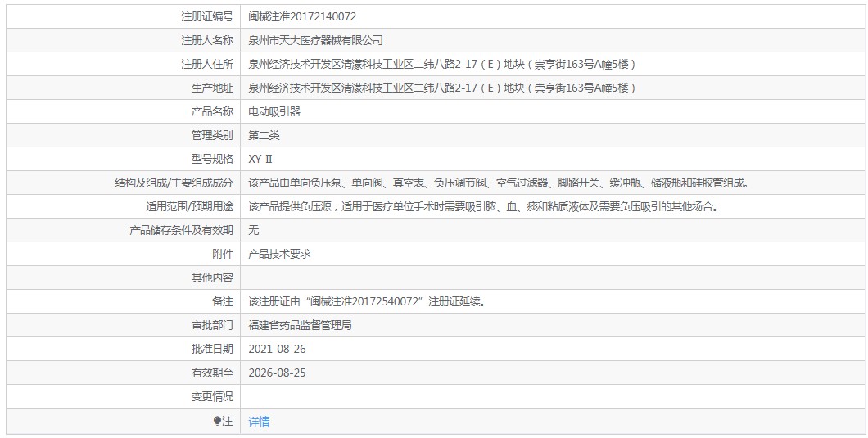Click the 批准日期 label

213,350
